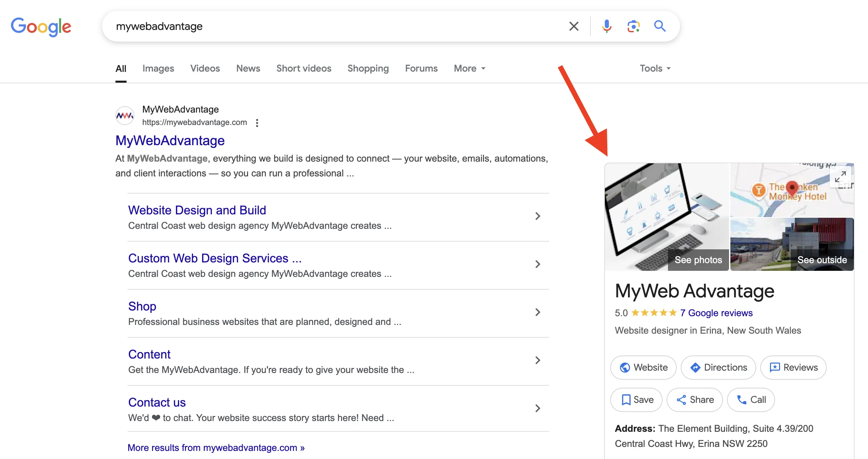868x459 pixels.
Task: Open See outside street view thumbnail
Action: point(792,245)
